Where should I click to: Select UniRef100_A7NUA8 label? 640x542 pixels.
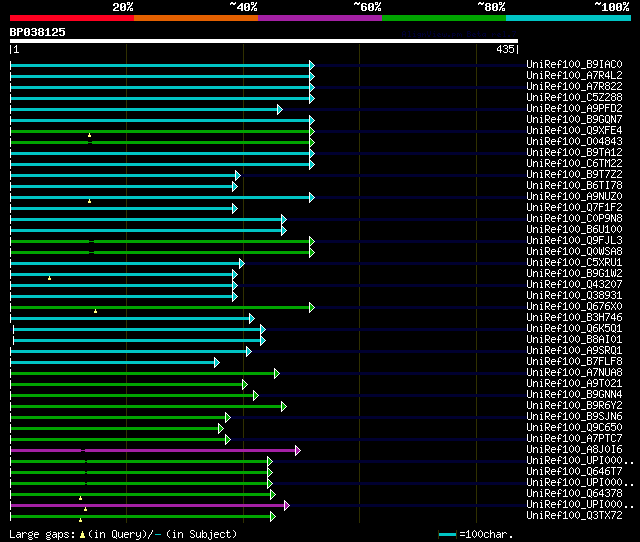574,373
